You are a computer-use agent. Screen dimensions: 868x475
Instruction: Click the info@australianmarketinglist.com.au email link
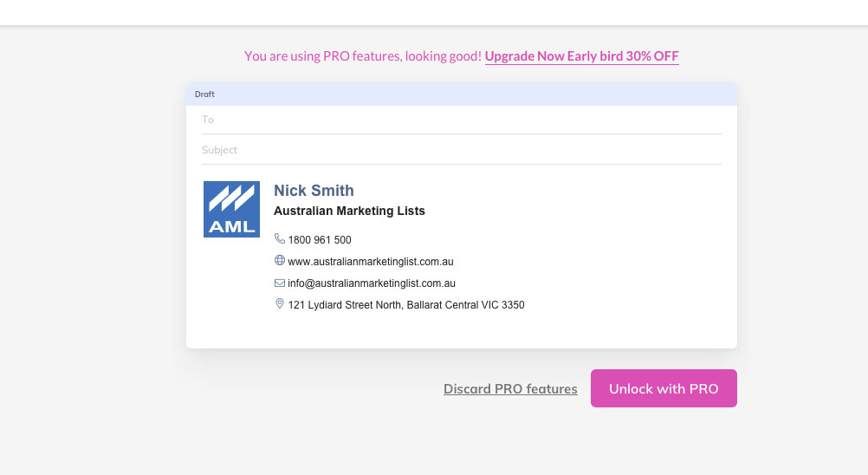[372, 283]
